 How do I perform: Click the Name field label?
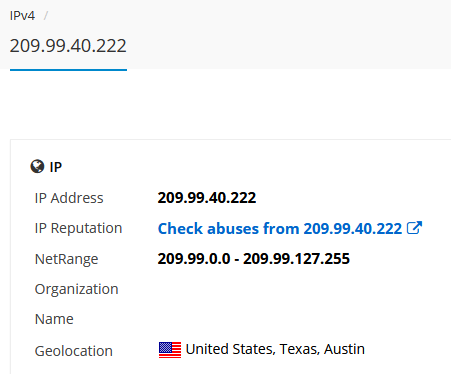pos(54,319)
